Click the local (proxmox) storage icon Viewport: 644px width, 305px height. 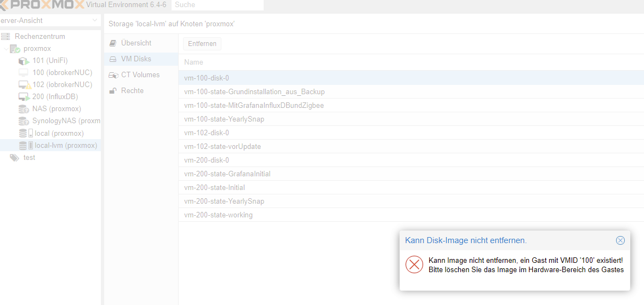[x=26, y=134]
